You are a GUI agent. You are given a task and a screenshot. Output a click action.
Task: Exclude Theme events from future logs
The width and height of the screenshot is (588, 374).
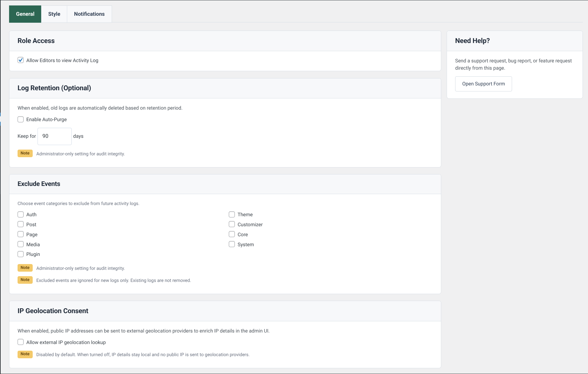click(232, 214)
